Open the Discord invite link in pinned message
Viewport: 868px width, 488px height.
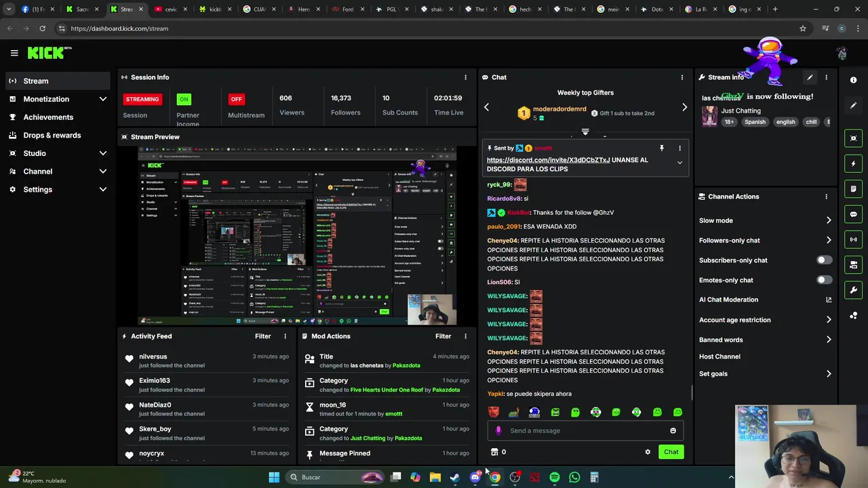tap(548, 160)
